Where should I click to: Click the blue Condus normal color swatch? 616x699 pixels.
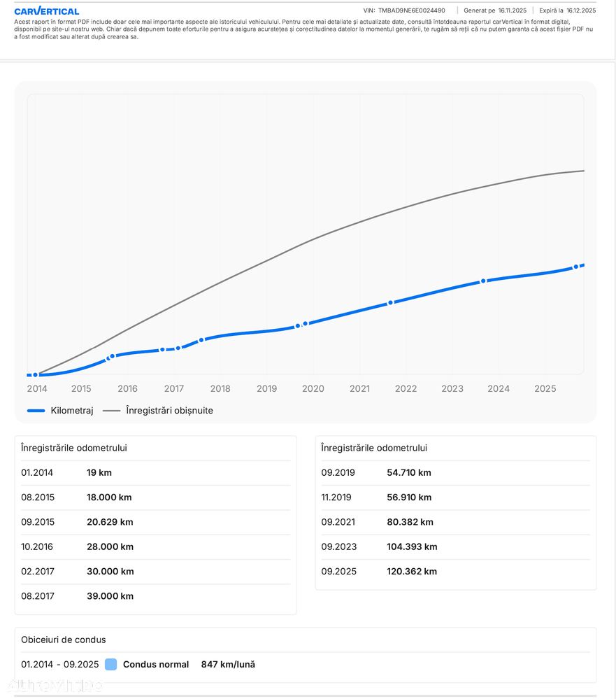coord(110,664)
